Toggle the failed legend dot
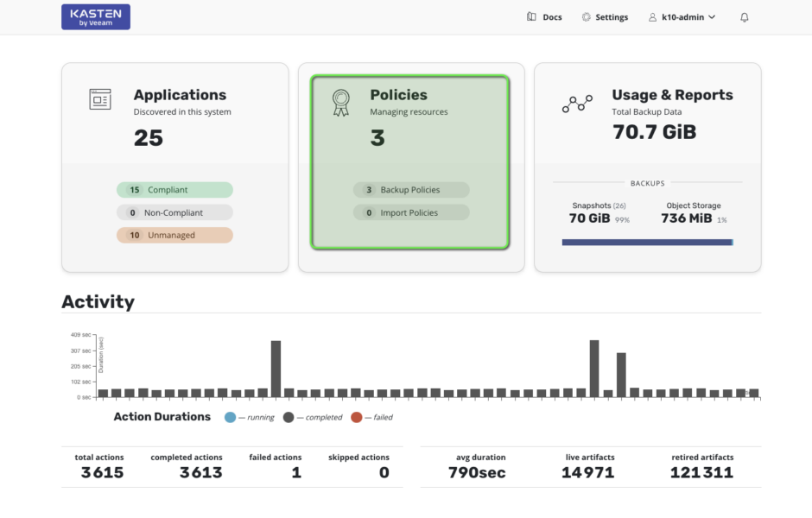This screenshot has width=812, height=518. 356,417
